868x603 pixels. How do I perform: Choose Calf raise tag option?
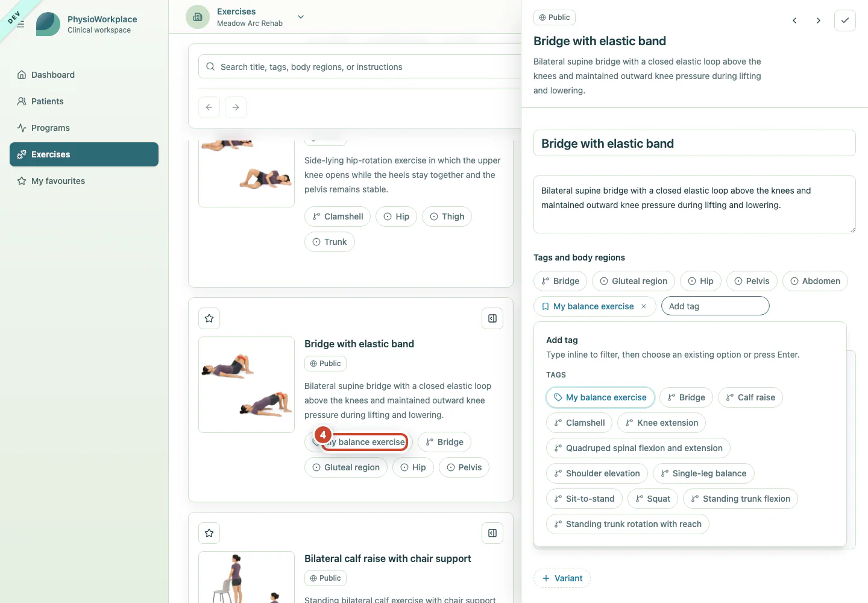(x=750, y=397)
